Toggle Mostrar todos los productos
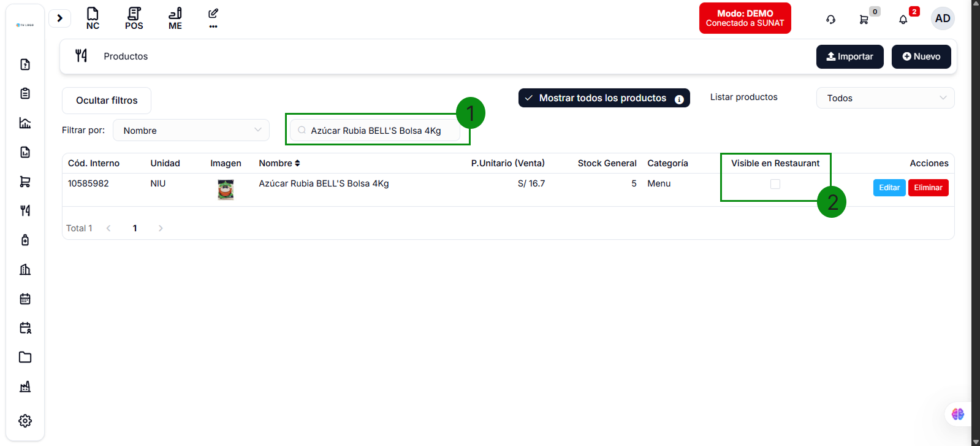 tap(603, 98)
